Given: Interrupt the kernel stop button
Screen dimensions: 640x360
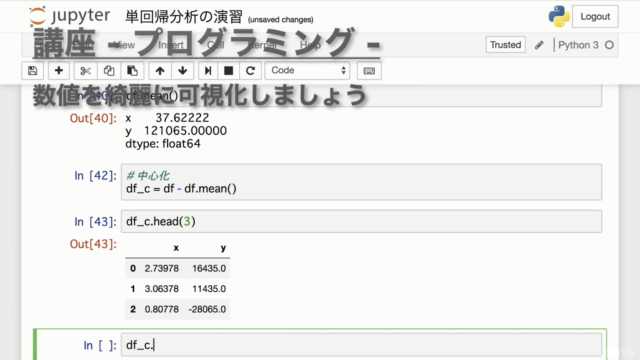Looking at the screenshot, I should pyautogui.click(x=229, y=71).
